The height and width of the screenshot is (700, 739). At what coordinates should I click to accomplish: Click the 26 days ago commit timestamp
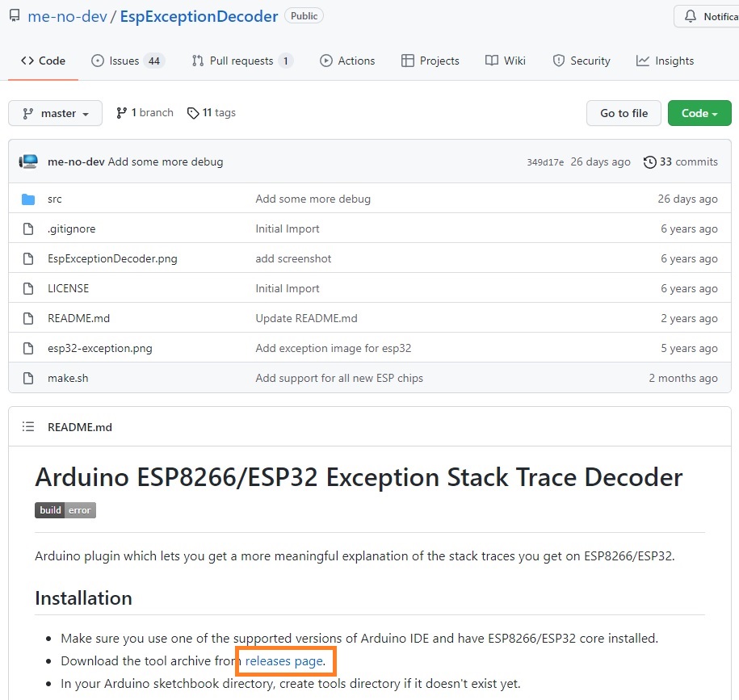click(600, 161)
